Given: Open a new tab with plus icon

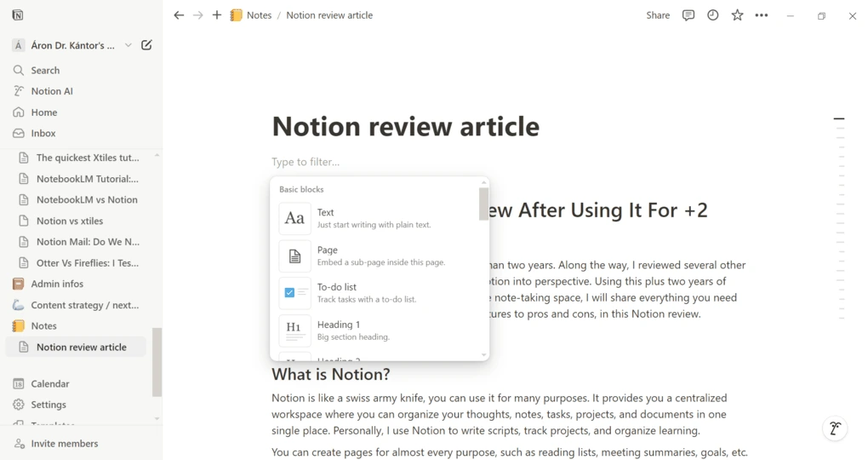Looking at the screenshot, I should tap(217, 15).
